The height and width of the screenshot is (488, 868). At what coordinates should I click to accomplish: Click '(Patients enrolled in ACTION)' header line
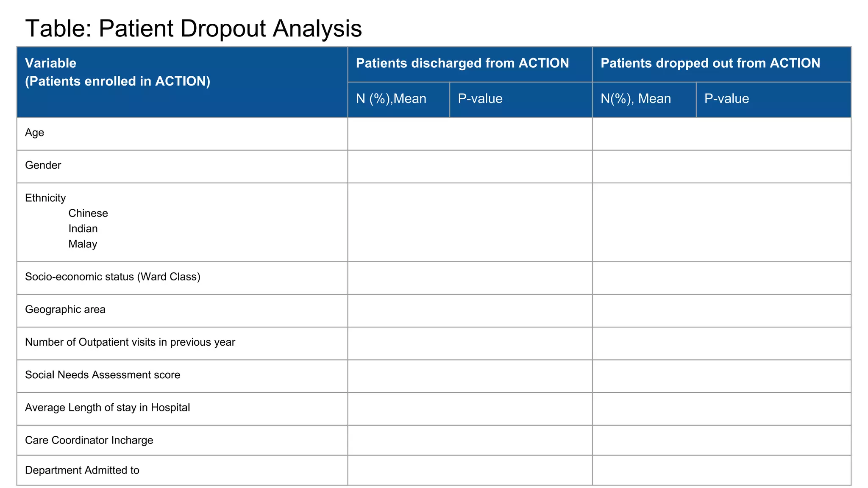pos(118,81)
